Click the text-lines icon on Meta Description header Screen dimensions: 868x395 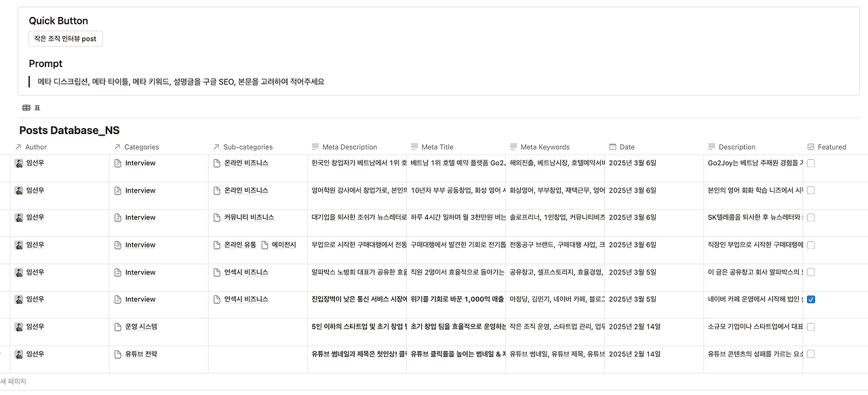click(314, 146)
